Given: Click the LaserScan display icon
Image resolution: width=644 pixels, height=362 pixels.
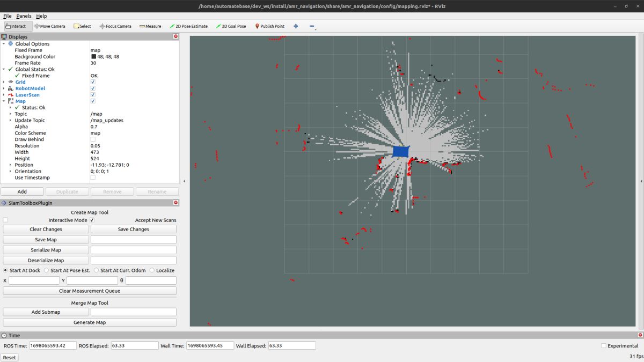Looking at the screenshot, I should click(11, 95).
